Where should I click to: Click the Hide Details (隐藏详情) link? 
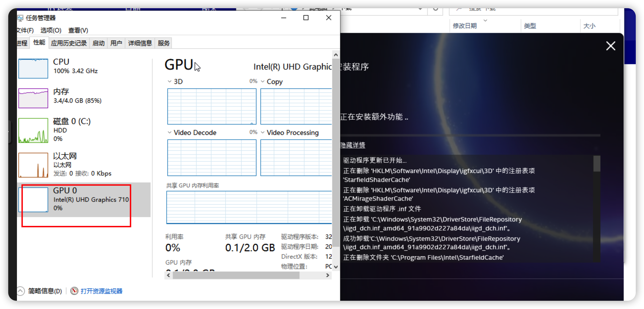tap(352, 145)
